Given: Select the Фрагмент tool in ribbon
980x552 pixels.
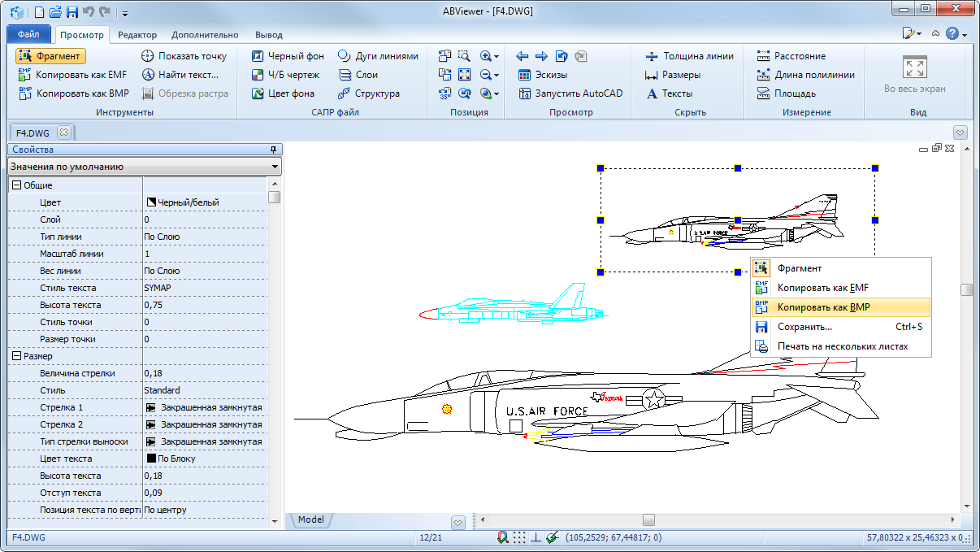Looking at the screenshot, I should (50, 56).
